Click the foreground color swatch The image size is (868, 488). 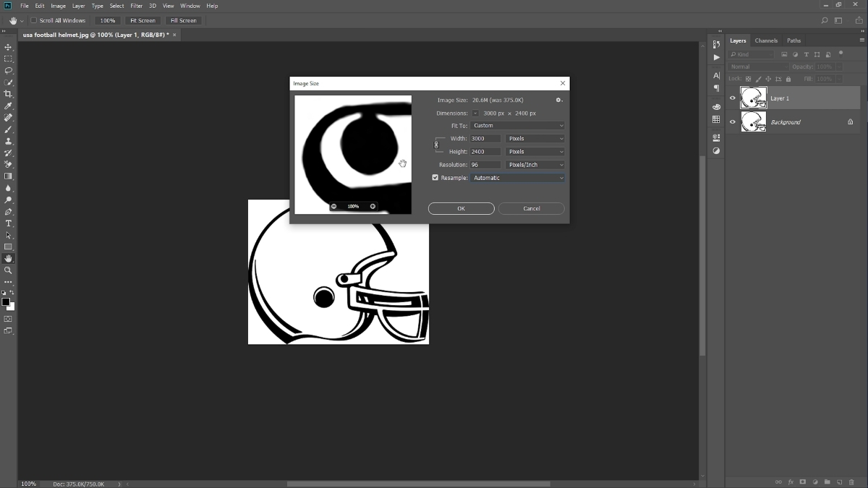6,301
